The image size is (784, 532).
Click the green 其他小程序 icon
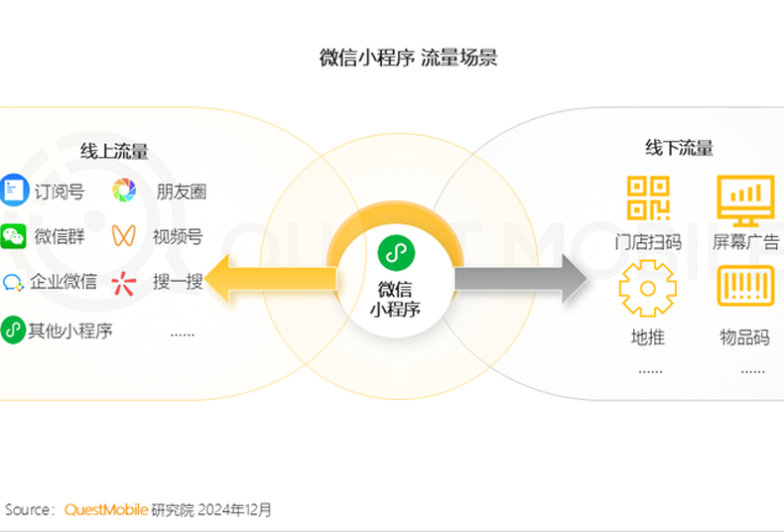pos(13,330)
